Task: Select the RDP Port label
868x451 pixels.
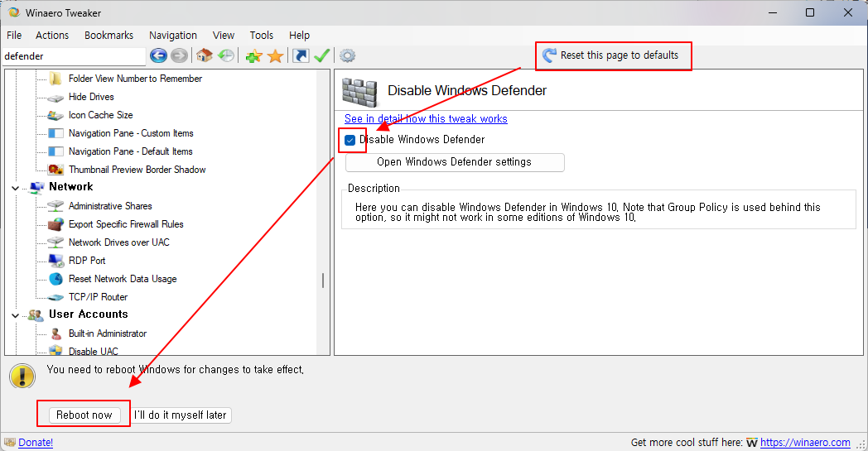Action: [87, 261]
